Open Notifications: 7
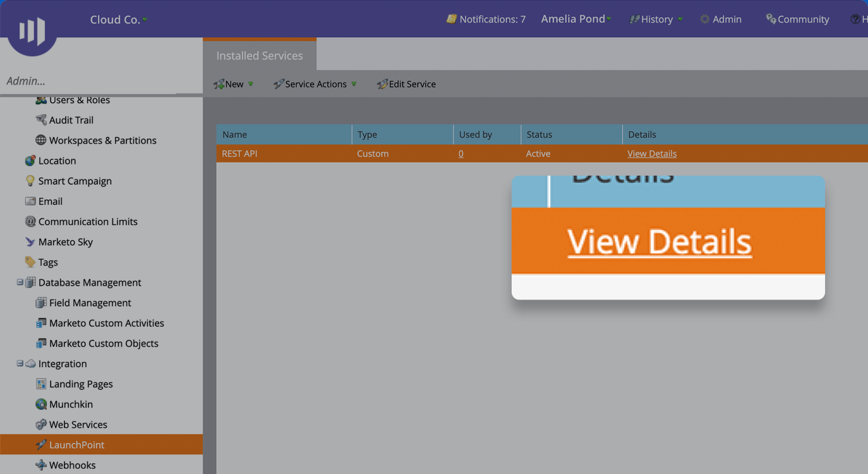 click(x=492, y=20)
